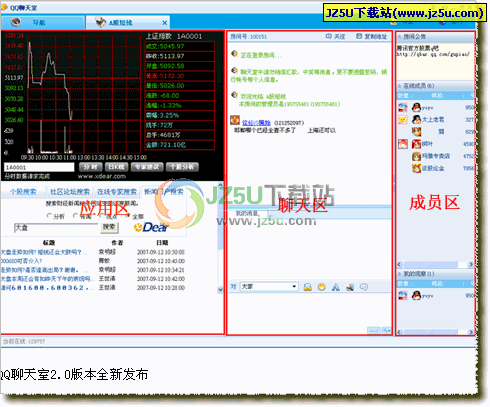Click the yellow badge icon on the second member row
490x407 pixels.
(x=403, y=119)
